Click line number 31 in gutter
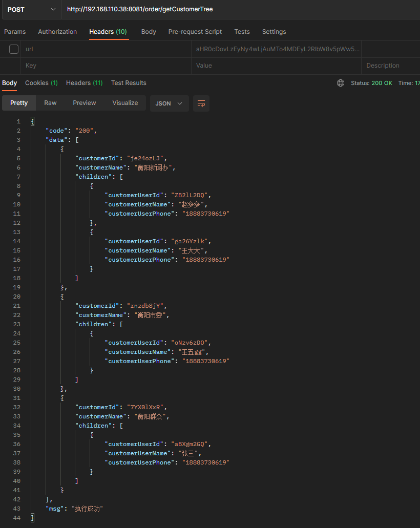 (x=17, y=398)
